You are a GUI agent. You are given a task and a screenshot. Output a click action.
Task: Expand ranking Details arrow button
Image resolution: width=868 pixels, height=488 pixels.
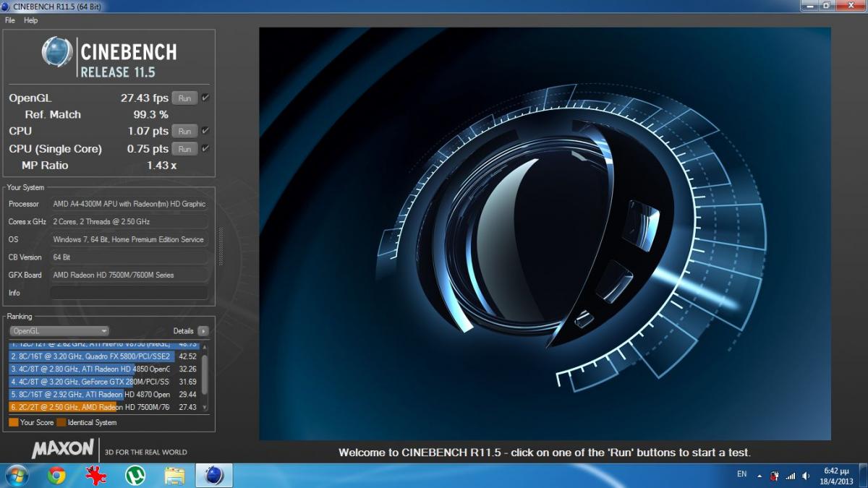coord(203,331)
